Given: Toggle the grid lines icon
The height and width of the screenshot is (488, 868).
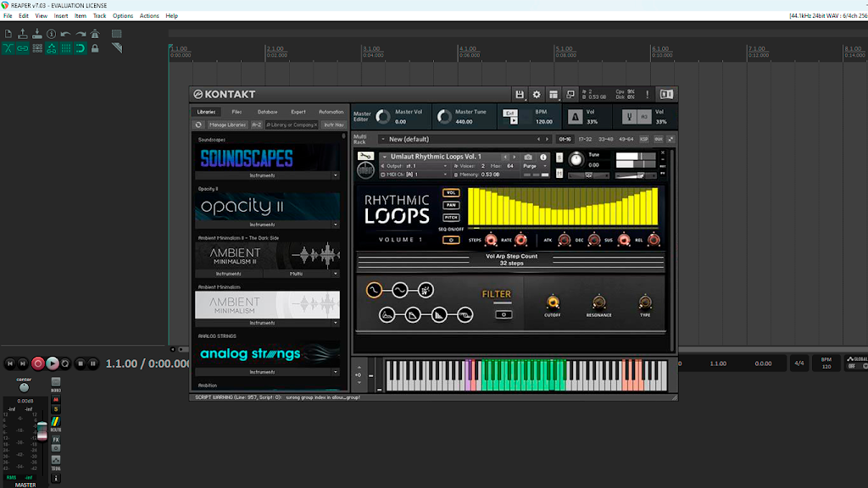Looking at the screenshot, I should pos(66,48).
